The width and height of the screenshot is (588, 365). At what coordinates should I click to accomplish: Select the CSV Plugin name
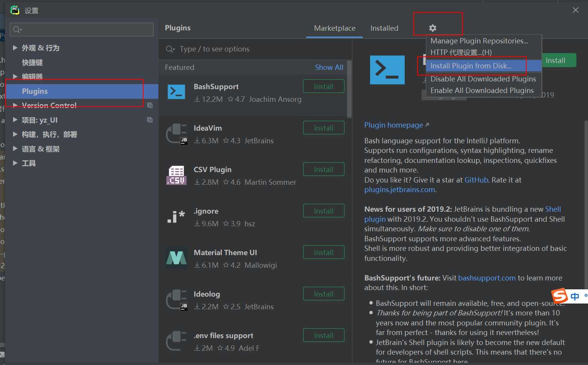[213, 169]
